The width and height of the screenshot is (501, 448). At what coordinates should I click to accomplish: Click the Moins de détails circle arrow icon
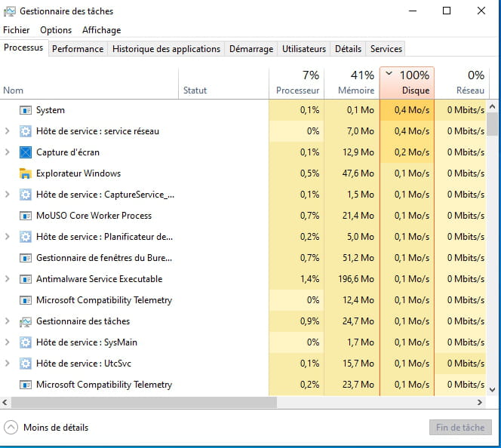[x=11, y=427]
